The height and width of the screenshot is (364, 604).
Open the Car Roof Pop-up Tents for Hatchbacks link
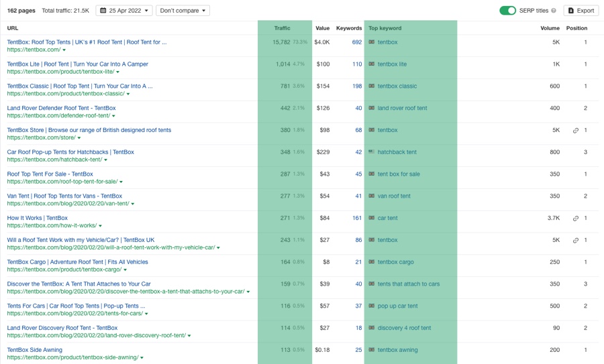pos(70,151)
